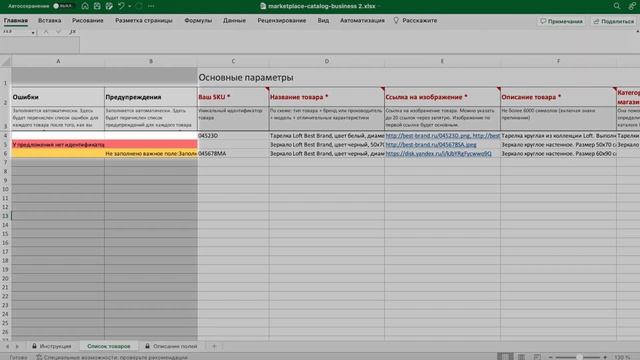Screen dimensions: 640x360
Task: Click the Название товара * header cell
Action: [x=327, y=97]
